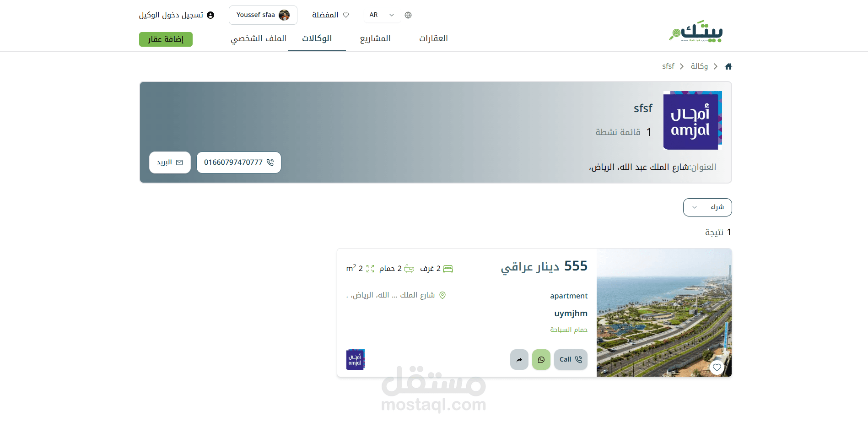Click the 1 نتيجة results count
Image resolution: width=868 pixels, height=422 pixels.
coord(718,233)
